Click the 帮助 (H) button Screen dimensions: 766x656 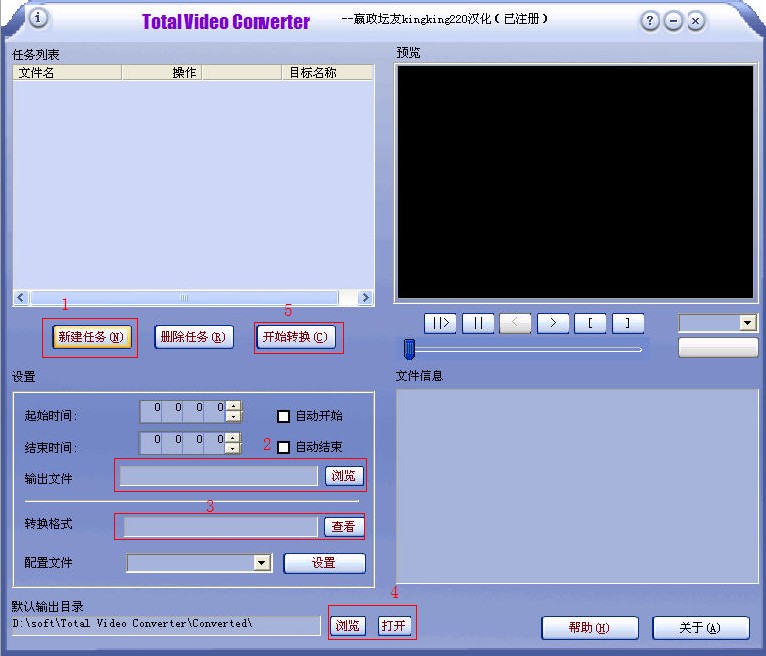[590, 628]
